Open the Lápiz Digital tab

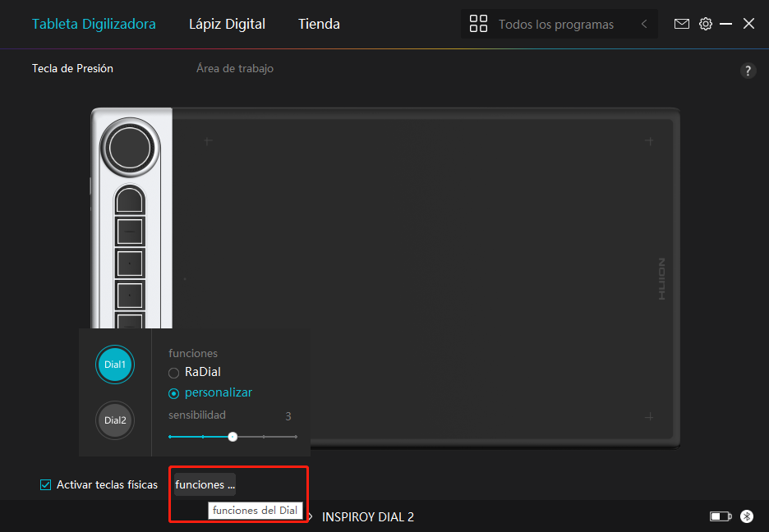(227, 24)
